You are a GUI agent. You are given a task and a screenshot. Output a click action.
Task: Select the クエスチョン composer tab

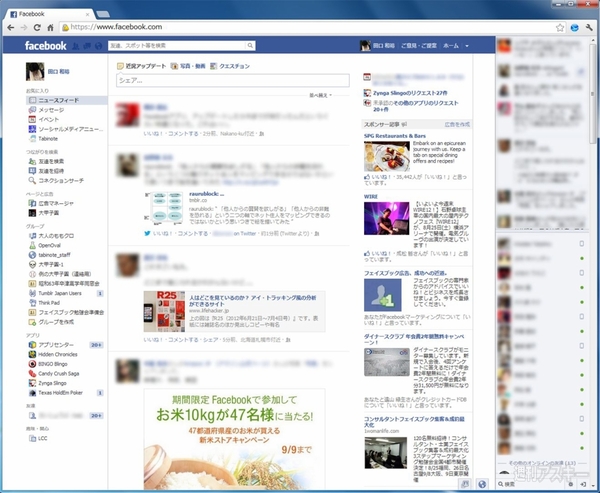point(230,66)
